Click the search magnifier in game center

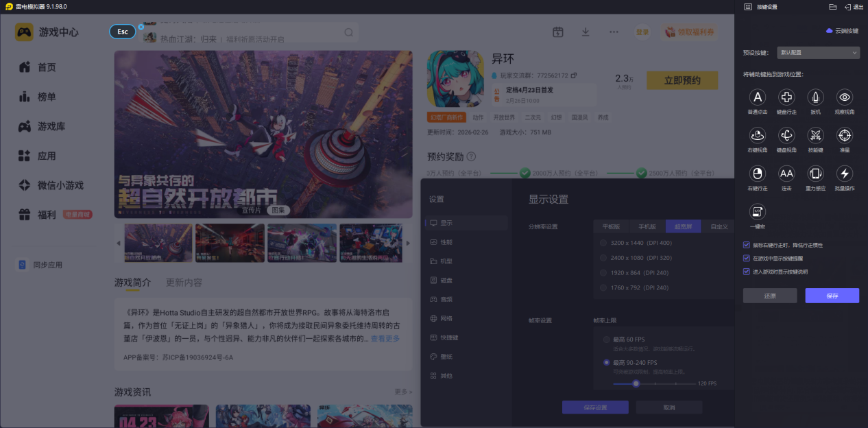pyautogui.click(x=348, y=32)
